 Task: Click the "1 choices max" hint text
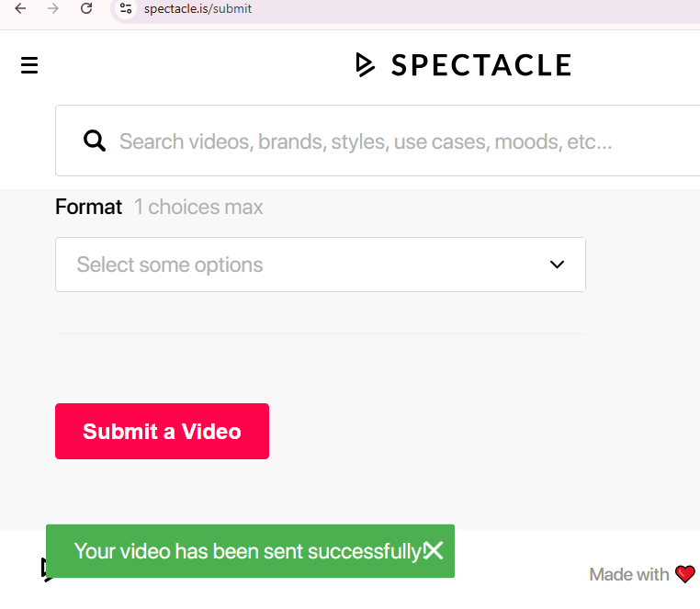click(198, 207)
